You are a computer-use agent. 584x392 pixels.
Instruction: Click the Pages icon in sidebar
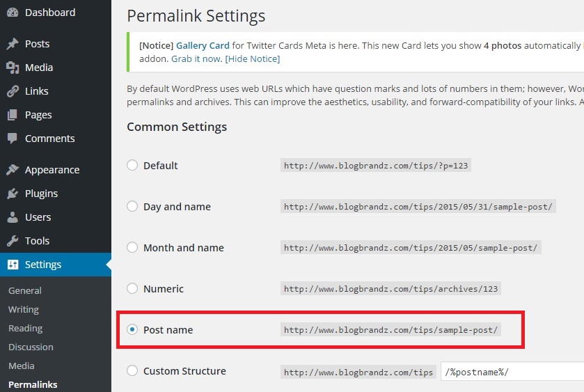[x=13, y=115]
